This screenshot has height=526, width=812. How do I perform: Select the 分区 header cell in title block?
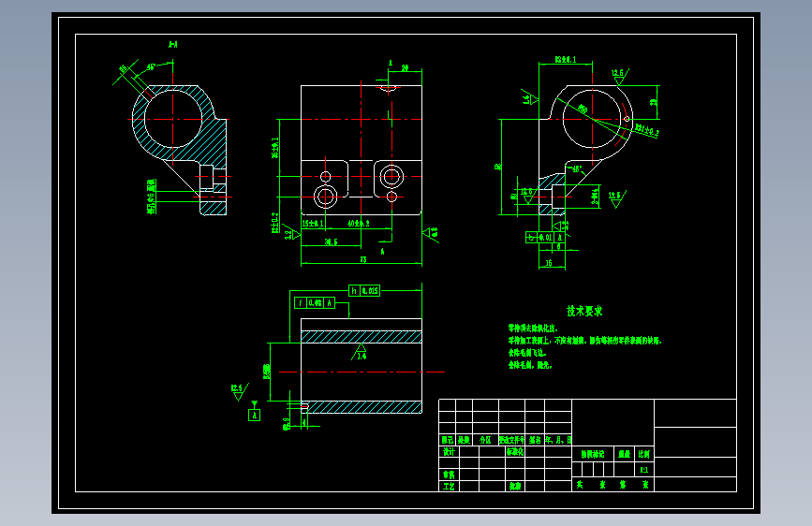(x=485, y=440)
